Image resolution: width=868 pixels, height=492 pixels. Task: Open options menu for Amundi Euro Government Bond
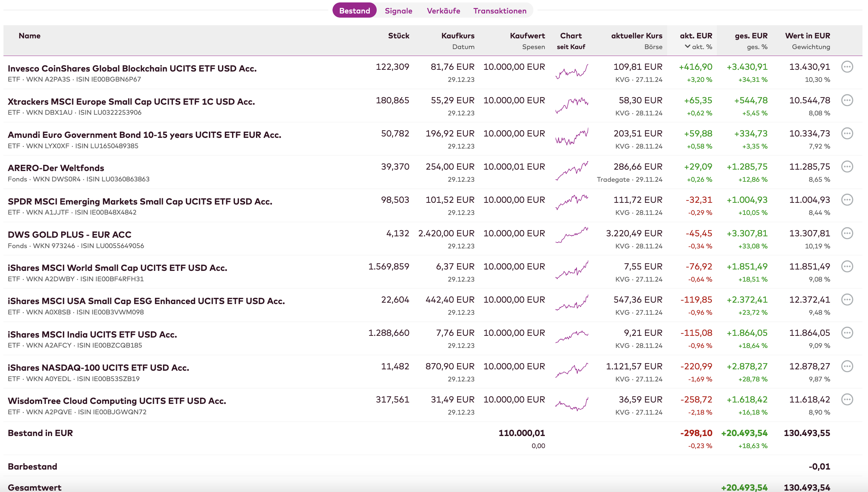point(847,133)
